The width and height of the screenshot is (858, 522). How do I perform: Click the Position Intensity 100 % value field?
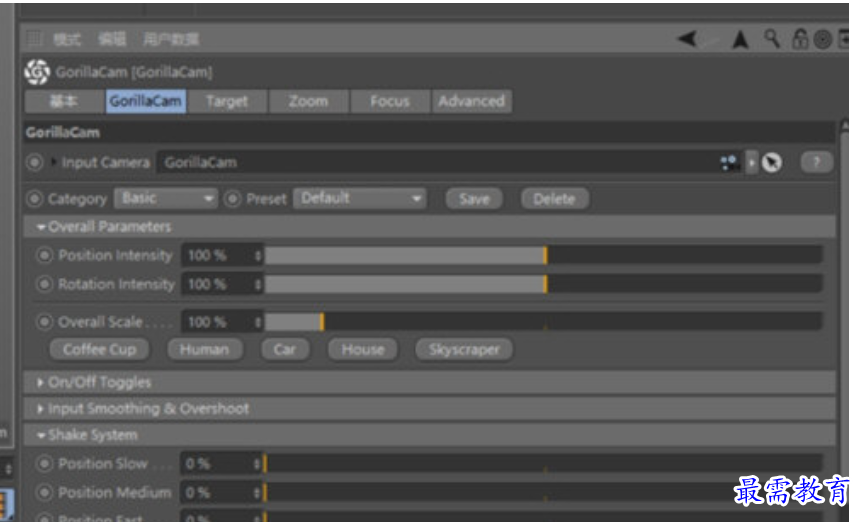pos(218,256)
